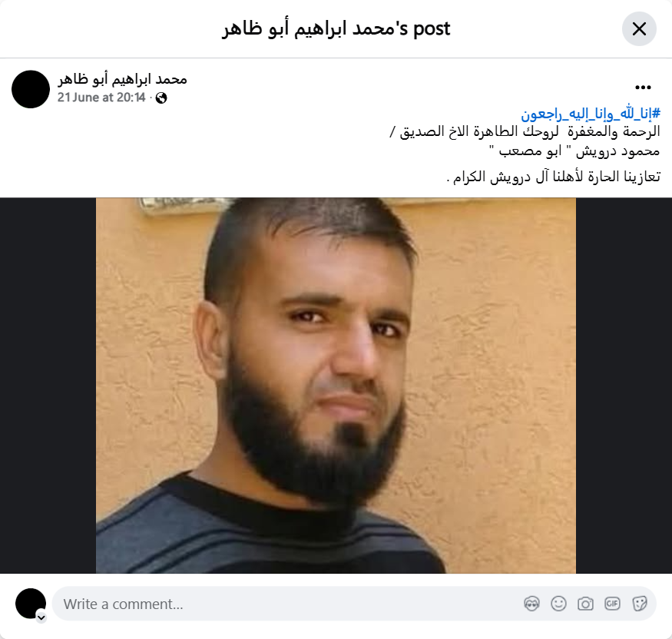Open author name link beside profile picture
The height and width of the screenshot is (639, 672).
pyautogui.click(x=123, y=80)
